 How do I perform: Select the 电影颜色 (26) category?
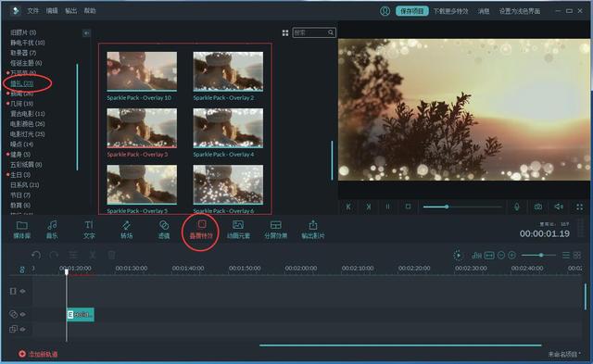[28, 124]
